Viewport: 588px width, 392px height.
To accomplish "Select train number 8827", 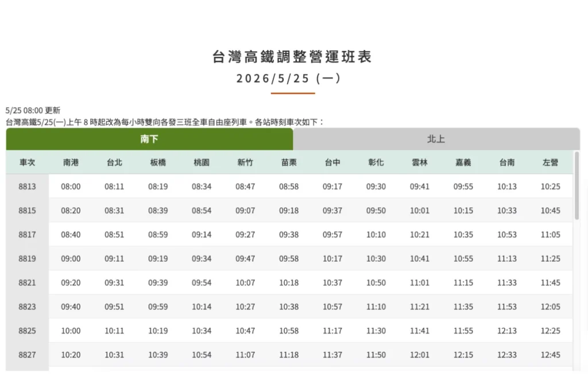I will click(28, 355).
